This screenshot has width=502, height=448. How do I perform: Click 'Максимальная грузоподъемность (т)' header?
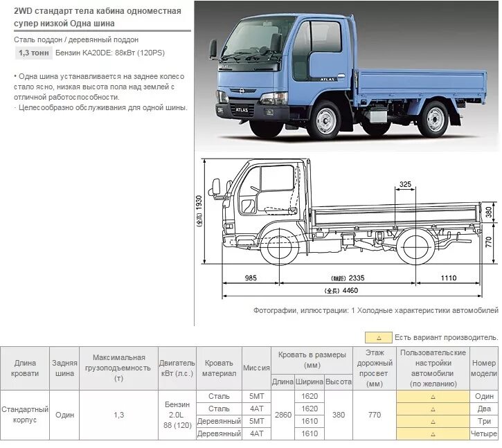click(118, 368)
